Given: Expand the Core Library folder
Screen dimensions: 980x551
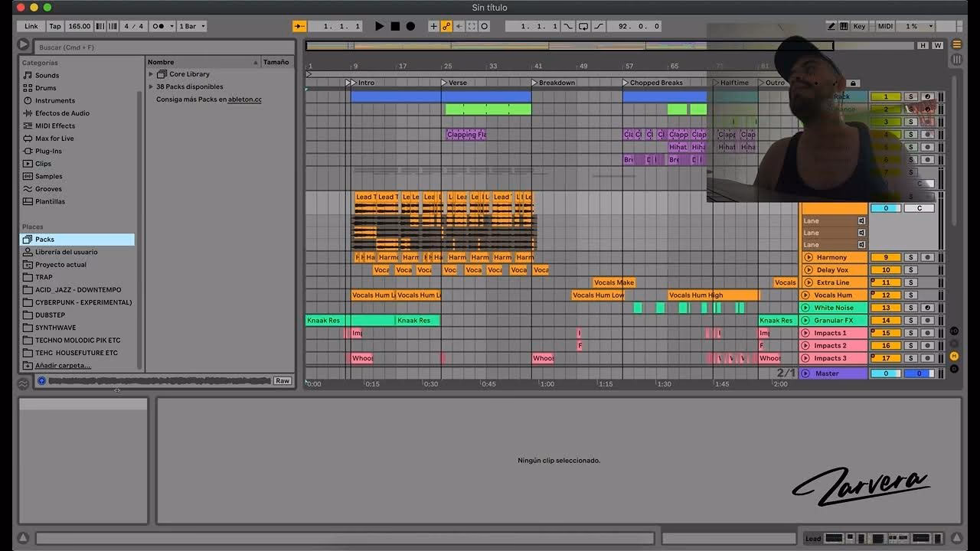Looking at the screenshot, I should pyautogui.click(x=152, y=74).
